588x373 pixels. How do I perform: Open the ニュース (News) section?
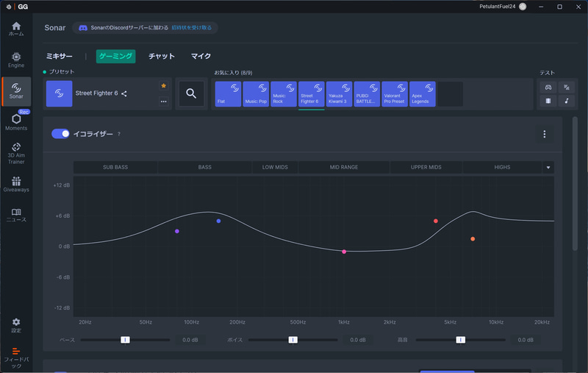[x=16, y=216]
